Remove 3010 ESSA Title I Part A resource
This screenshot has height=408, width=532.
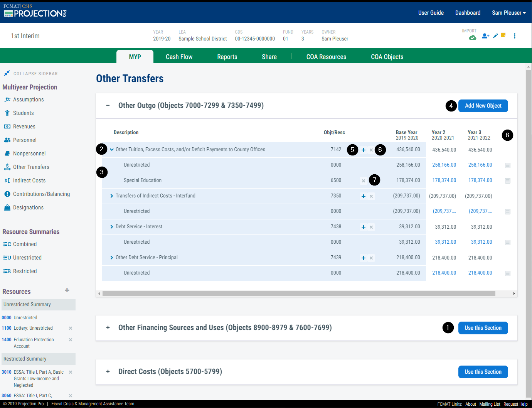(x=71, y=372)
